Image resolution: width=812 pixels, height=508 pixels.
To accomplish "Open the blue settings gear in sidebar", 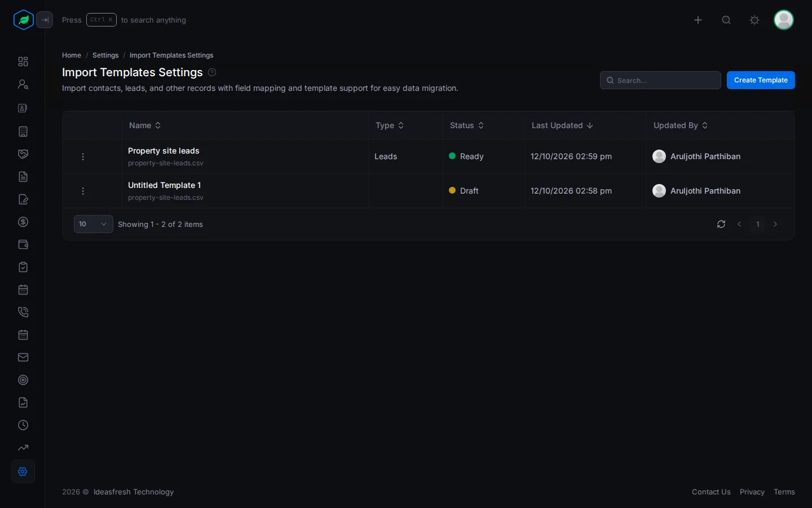I will [23, 471].
